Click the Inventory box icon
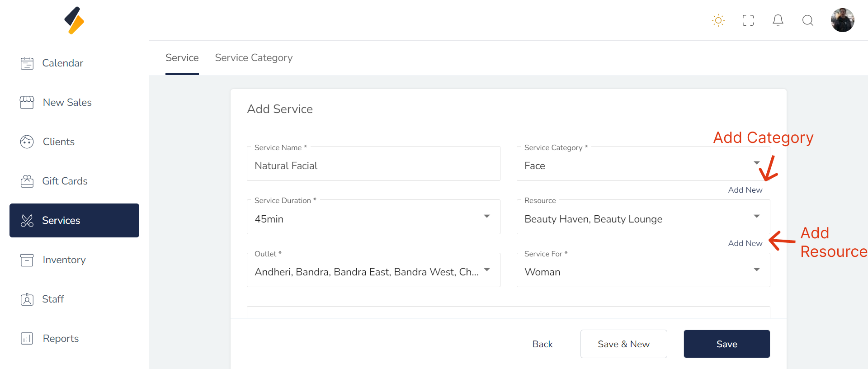The height and width of the screenshot is (369, 868). (x=27, y=260)
